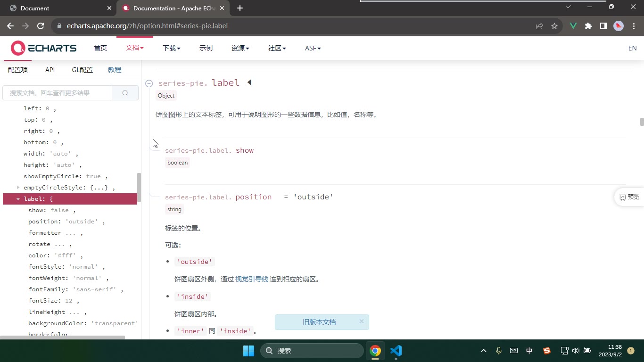The image size is (644, 362).
Task: Switch to the API tab
Action: pyautogui.click(x=50, y=70)
